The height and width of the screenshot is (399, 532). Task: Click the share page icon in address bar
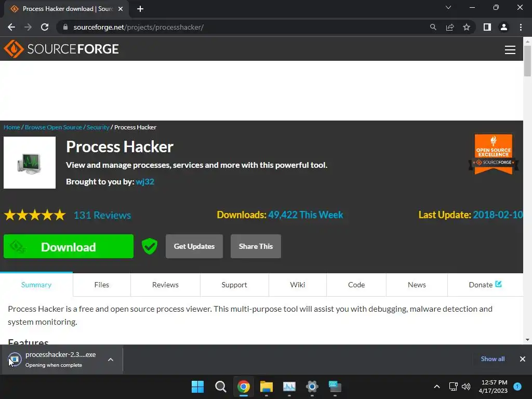point(450,27)
